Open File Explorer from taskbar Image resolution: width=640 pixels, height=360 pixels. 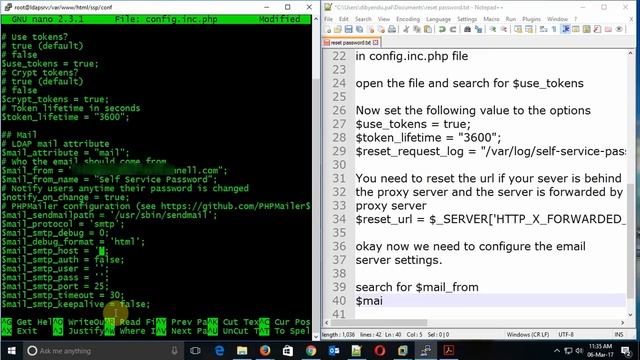[242, 351]
